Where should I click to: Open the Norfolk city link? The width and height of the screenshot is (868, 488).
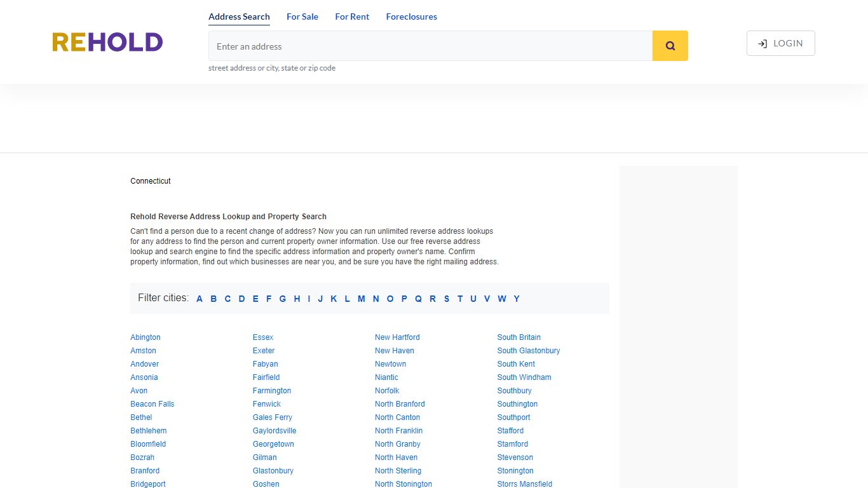(x=387, y=391)
